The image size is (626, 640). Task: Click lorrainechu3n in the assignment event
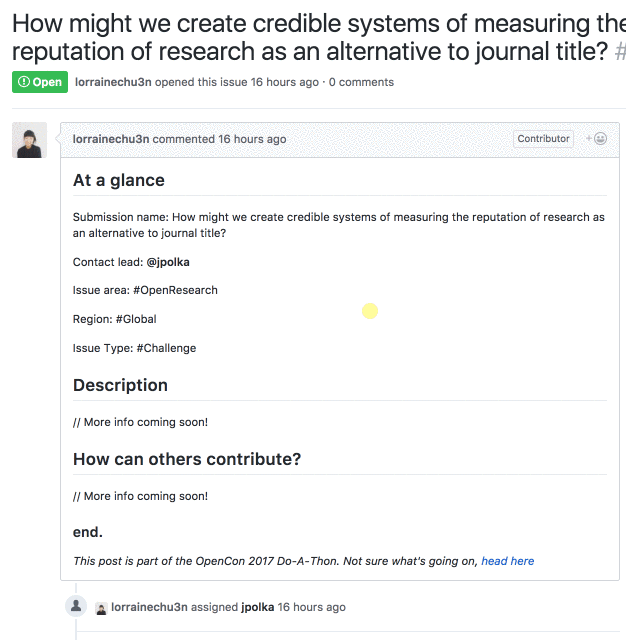click(149, 607)
